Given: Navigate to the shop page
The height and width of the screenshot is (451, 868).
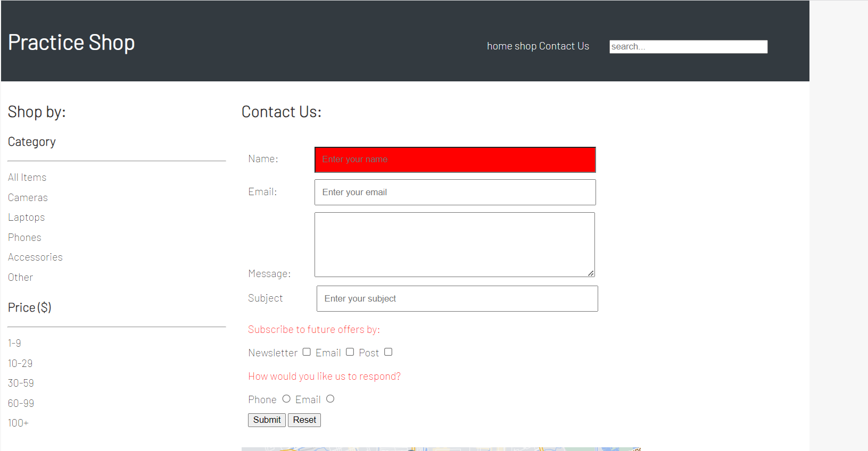Looking at the screenshot, I should (x=526, y=46).
